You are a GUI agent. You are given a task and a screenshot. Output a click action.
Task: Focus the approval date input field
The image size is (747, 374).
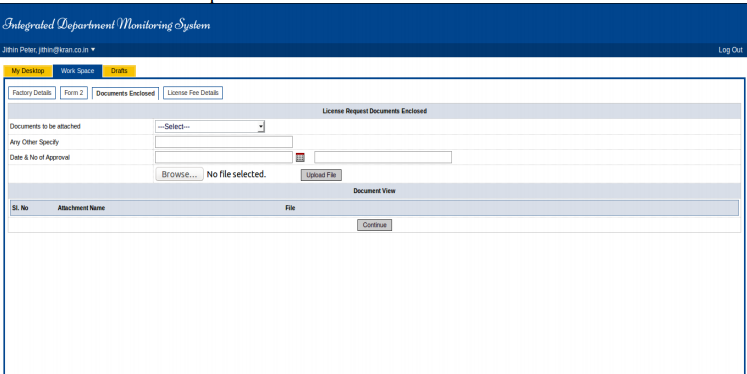tap(224, 157)
